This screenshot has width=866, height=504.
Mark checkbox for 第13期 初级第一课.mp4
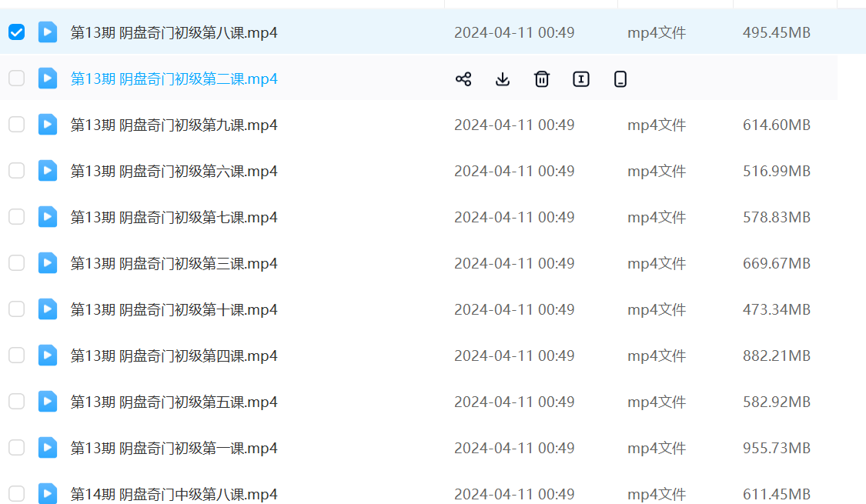tap(16, 448)
